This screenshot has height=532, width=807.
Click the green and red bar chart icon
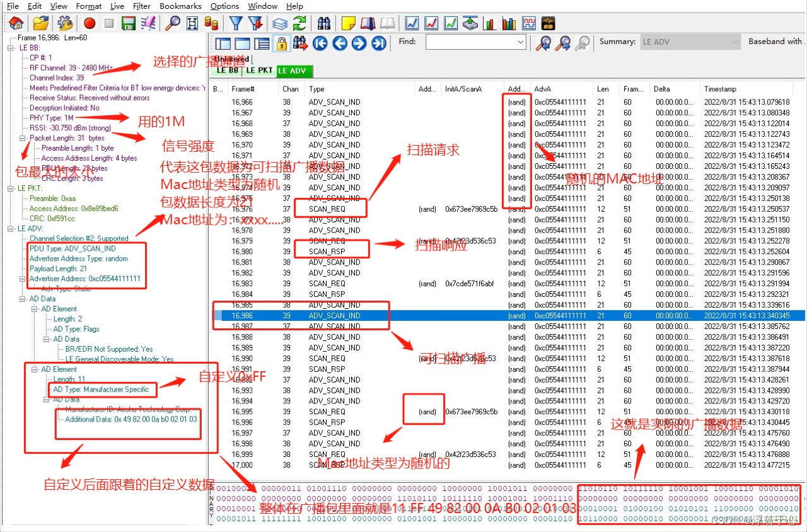pyautogui.click(x=489, y=23)
